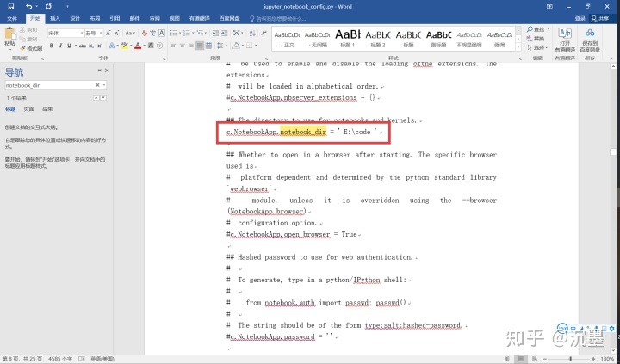Toggle Italic formatting
Image resolution: width=620 pixels, height=364 pixels.
pyautogui.click(x=60, y=46)
